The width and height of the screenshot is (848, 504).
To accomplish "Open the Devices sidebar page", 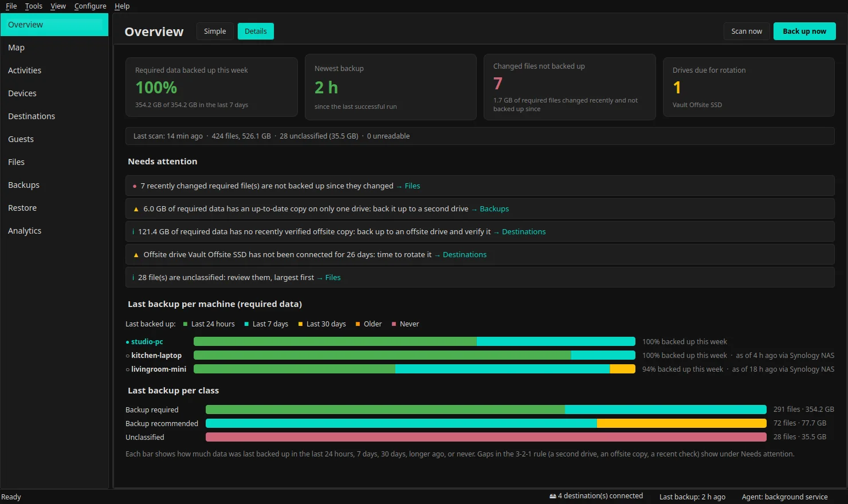I will pyautogui.click(x=54, y=93).
